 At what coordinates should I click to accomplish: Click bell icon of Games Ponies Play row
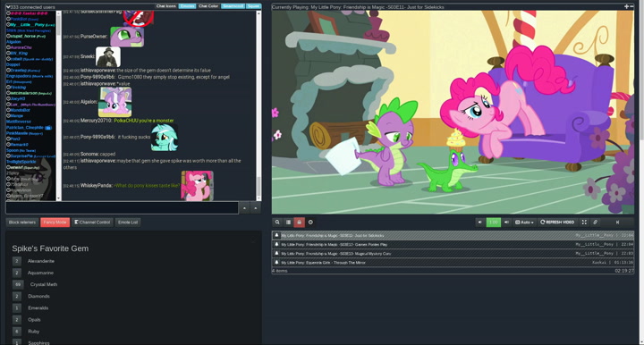276,244
